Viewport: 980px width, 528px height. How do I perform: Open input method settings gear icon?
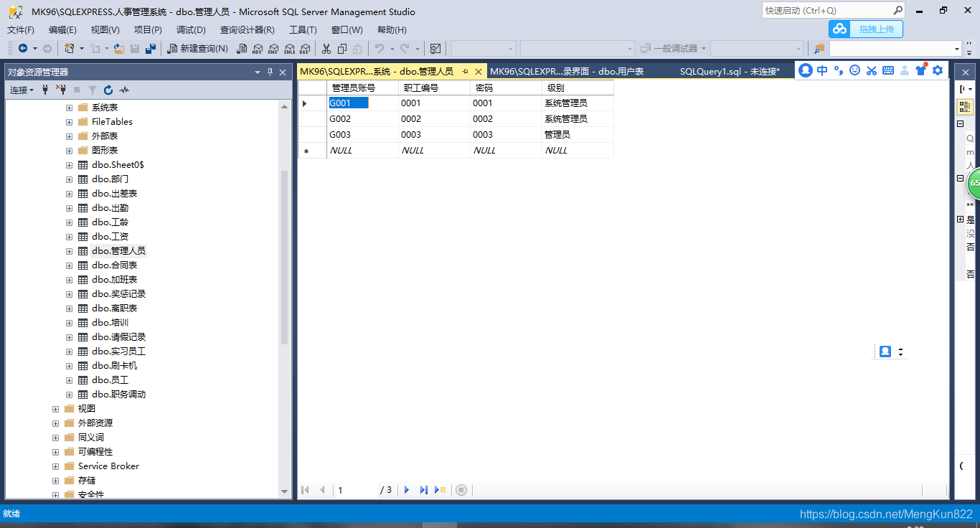coord(938,70)
